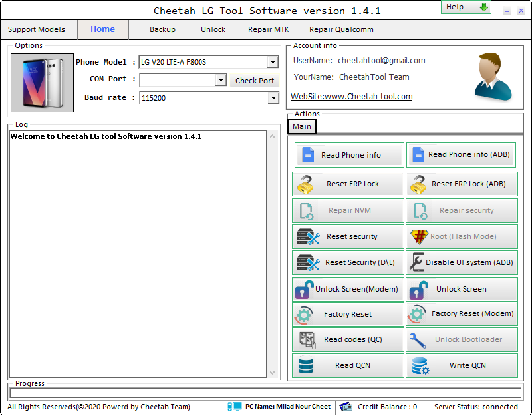Viewport: 532px width, 416px height.
Task: Click the Factory Reset (Modem) gear icon
Action: [417, 314]
